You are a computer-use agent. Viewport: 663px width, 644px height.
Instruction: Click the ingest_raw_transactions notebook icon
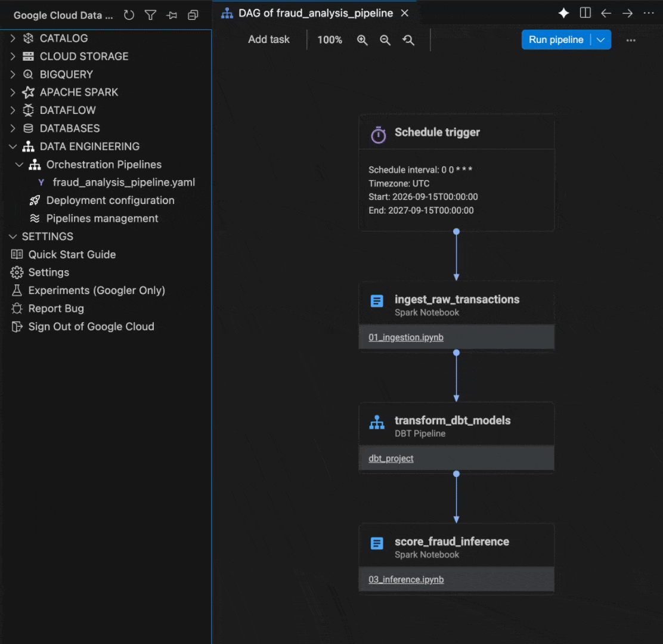377,301
